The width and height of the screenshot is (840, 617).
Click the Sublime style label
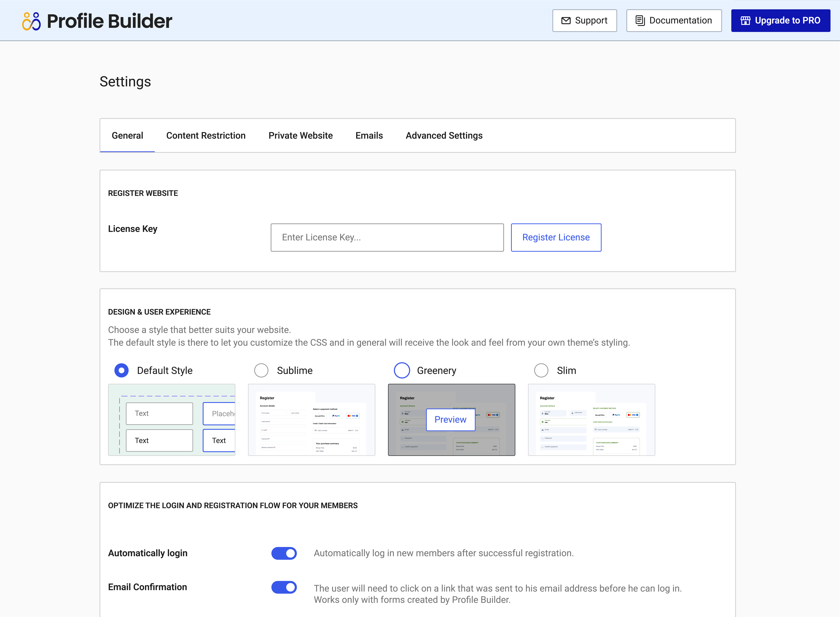[295, 371]
